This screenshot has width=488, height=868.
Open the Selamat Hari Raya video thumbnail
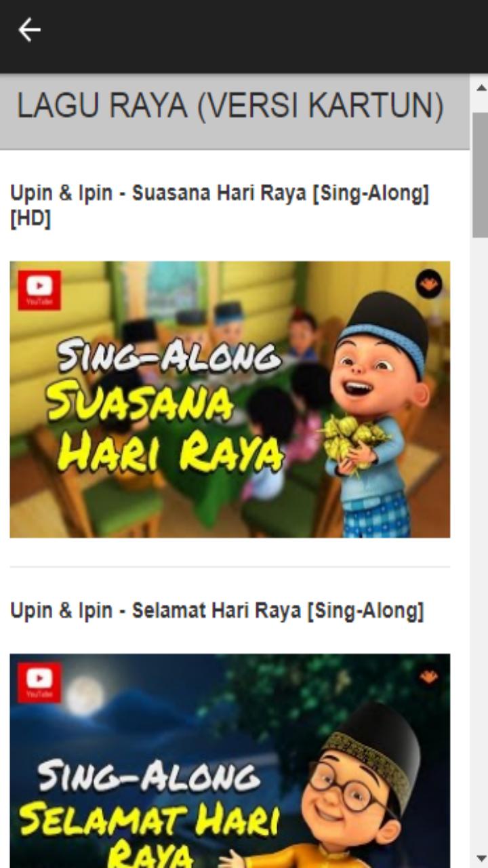pyautogui.click(x=230, y=761)
